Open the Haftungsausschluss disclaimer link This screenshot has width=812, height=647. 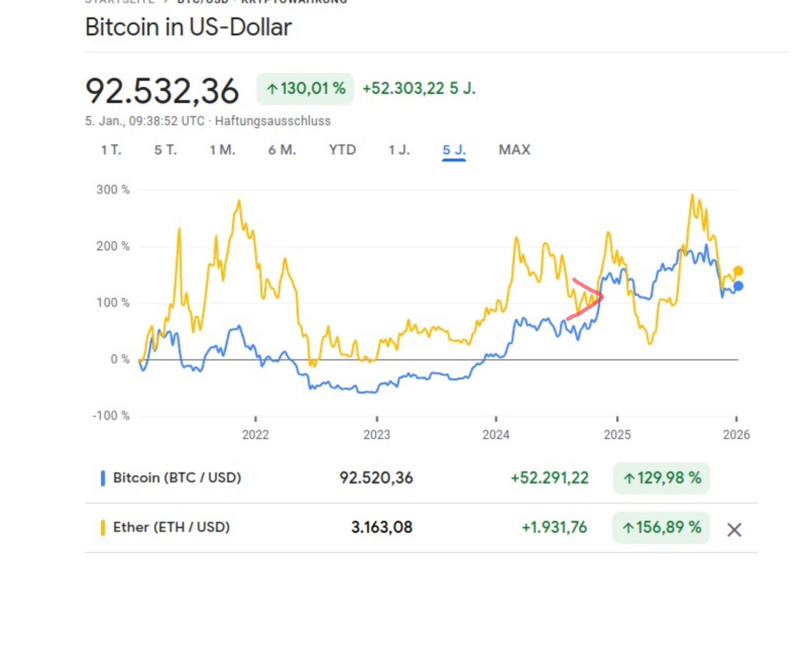tap(272, 121)
